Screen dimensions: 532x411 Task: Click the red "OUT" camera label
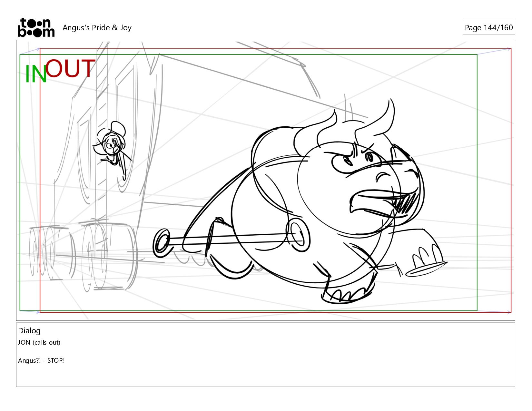[70, 68]
